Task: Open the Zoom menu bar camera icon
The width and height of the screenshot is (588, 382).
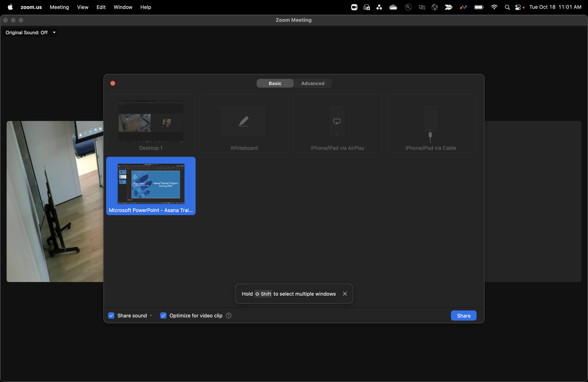Action: click(354, 7)
